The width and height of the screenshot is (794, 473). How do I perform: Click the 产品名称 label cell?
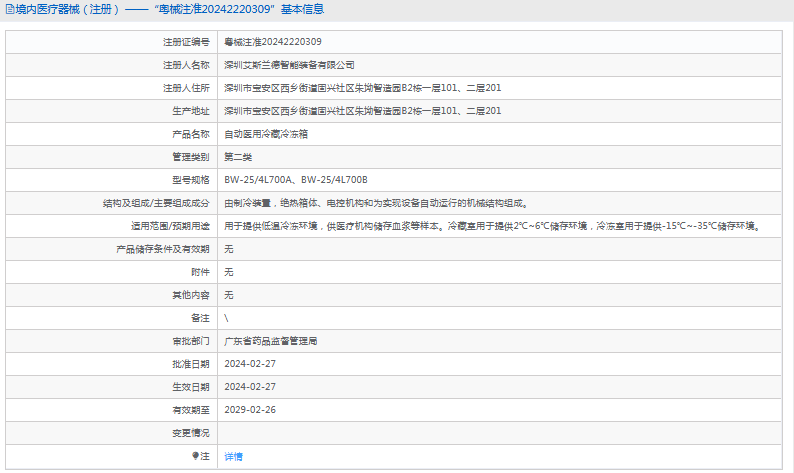point(111,134)
